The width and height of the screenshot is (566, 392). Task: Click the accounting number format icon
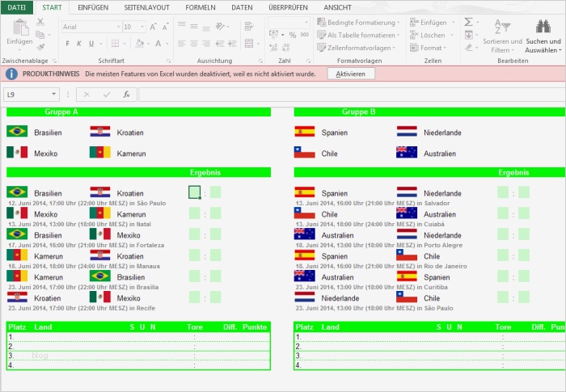pos(273,35)
